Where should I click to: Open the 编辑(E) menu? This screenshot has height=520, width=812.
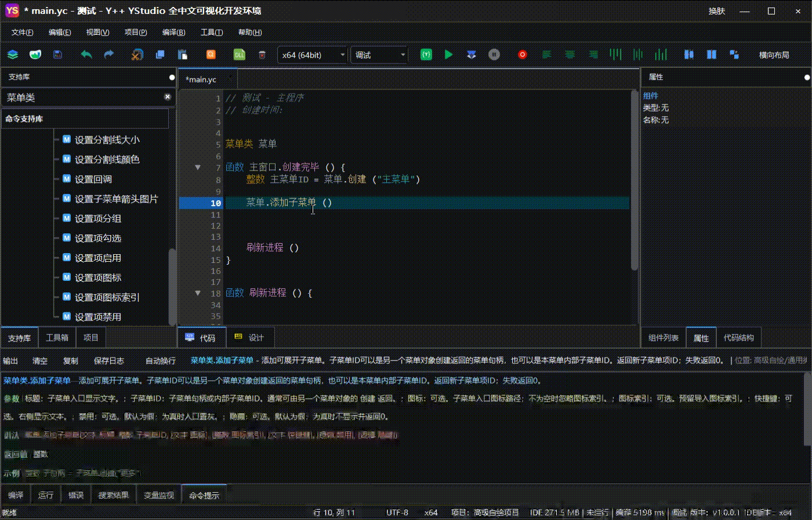[60, 32]
